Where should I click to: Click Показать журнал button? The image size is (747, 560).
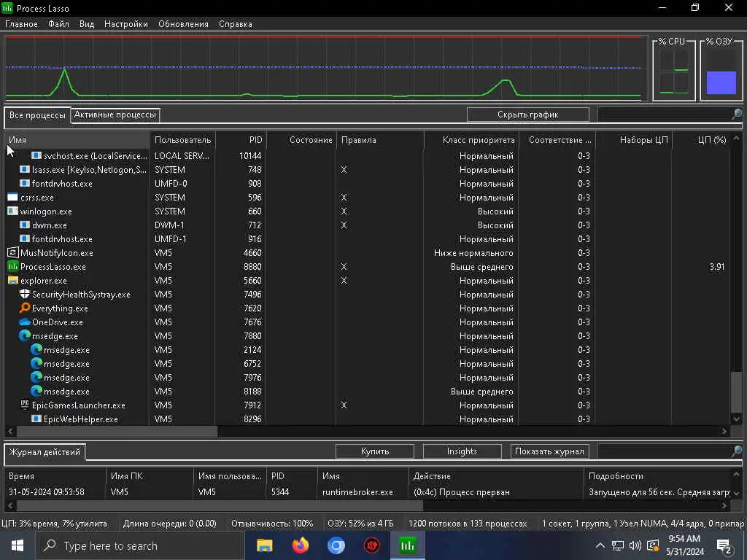(549, 451)
